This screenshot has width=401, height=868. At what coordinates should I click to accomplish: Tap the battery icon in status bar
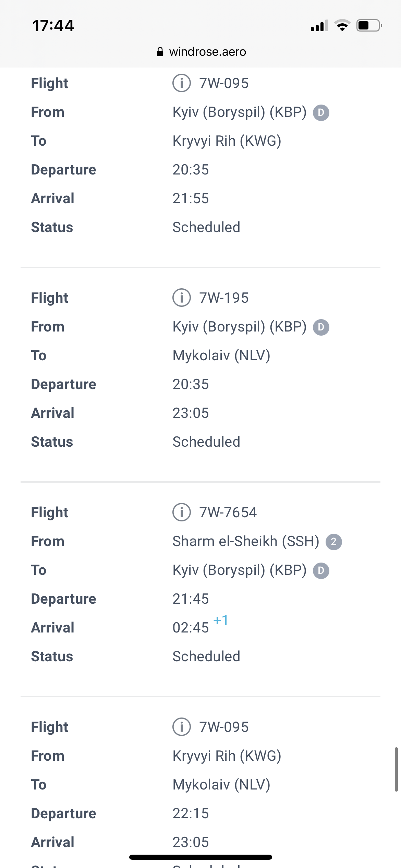(x=369, y=26)
